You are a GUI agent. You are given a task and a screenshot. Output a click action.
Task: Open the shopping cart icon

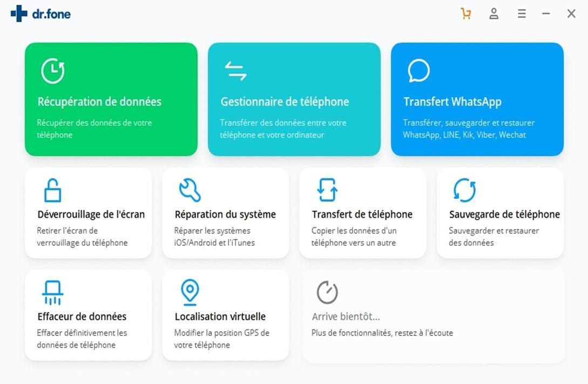pos(466,14)
